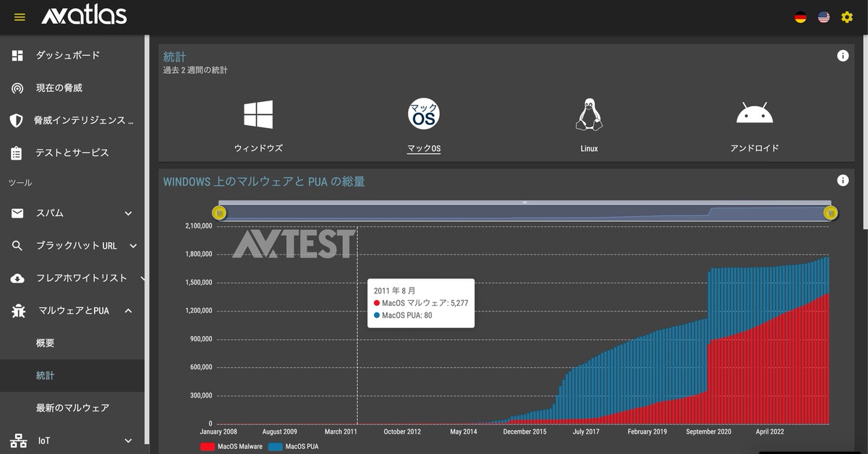
Task: Expand the フレアホワイトリスト chevron
Action: [142, 278]
